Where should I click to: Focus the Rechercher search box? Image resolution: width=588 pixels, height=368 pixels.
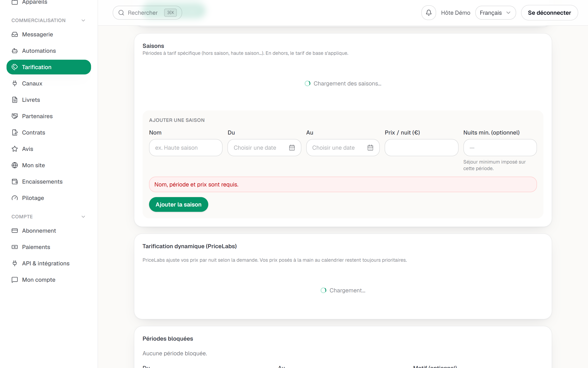[147, 13]
